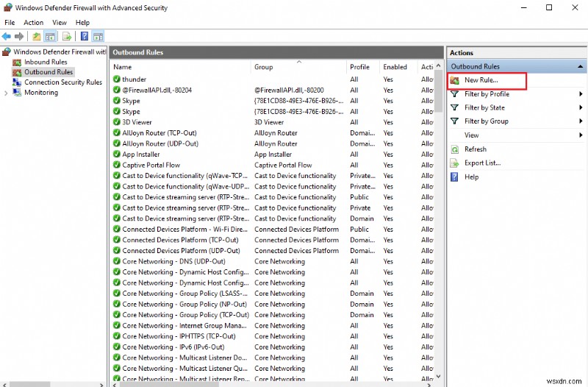Click Filter by Group action

click(487, 121)
